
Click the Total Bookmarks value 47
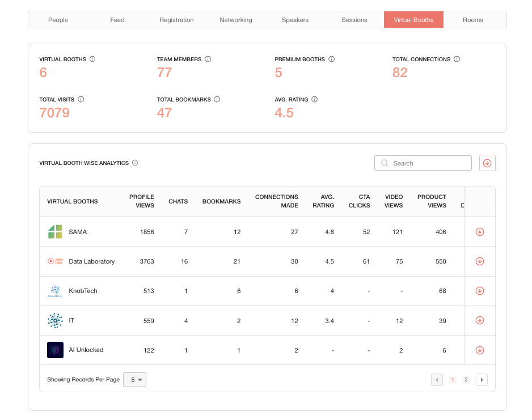(x=164, y=113)
